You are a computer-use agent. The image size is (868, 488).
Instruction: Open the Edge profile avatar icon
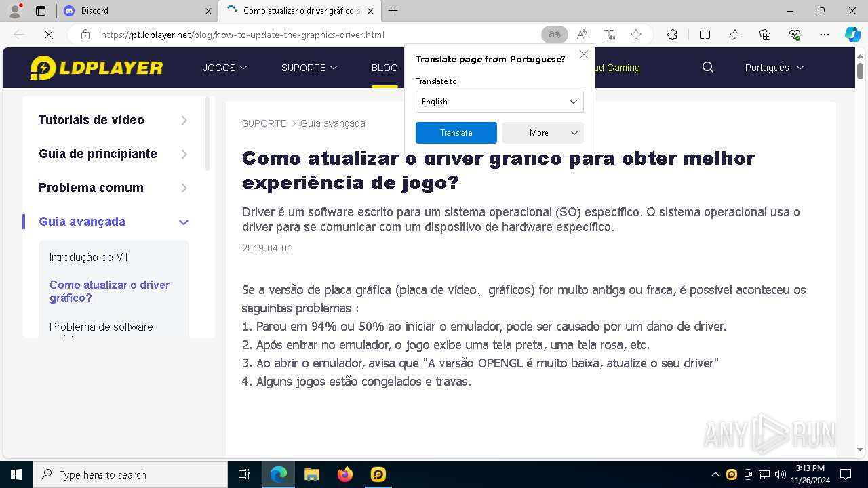(15, 11)
